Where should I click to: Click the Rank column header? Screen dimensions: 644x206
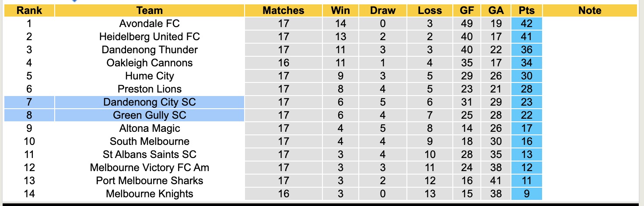pos(29,10)
